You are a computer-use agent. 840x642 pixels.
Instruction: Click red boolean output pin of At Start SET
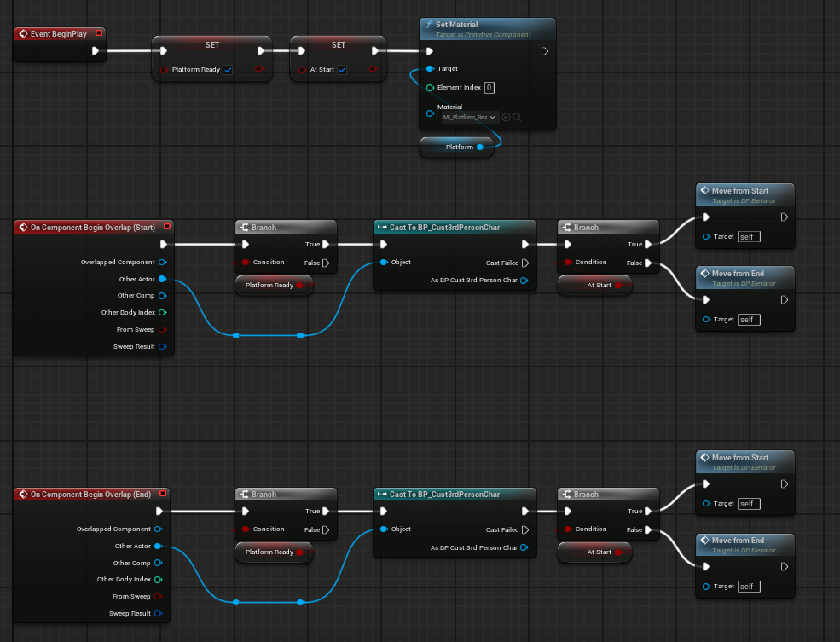pos(374,69)
